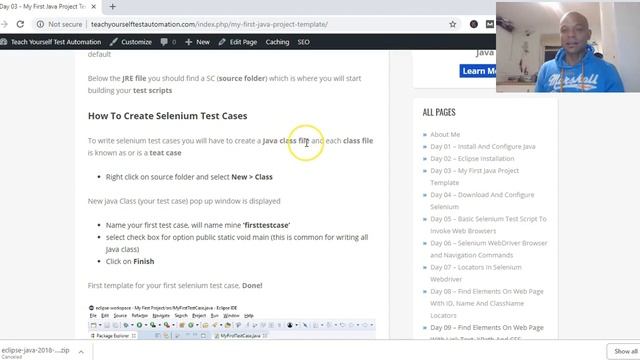Expand the eclipse-java zip download options
Viewport: 640px width, 360px height.
(81, 352)
